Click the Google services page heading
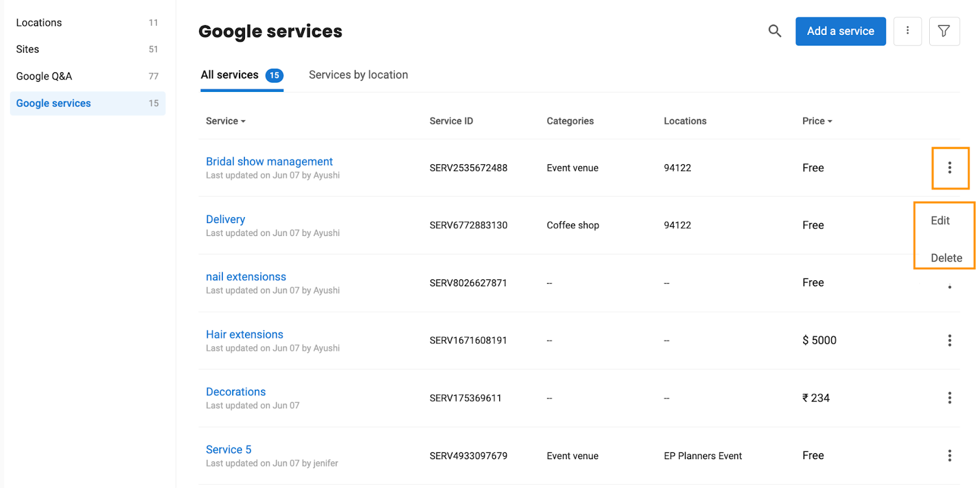Screen dimensions: 980x488 coord(270,31)
